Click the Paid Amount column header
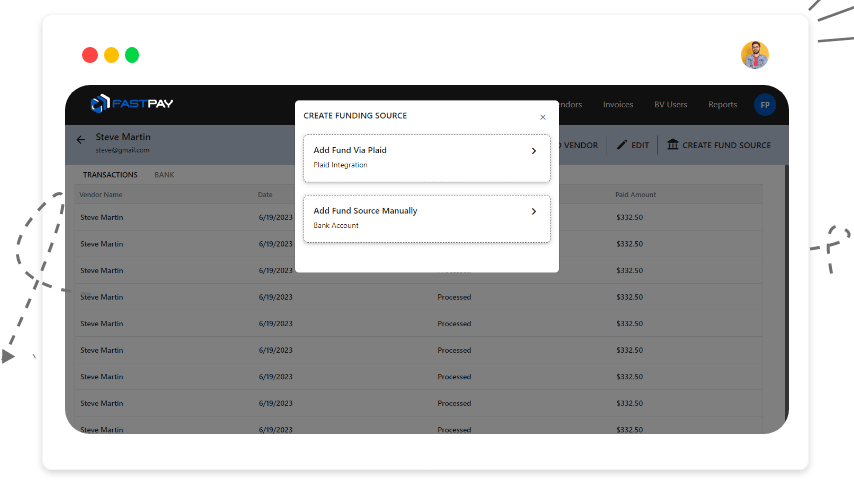The height and width of the screenshot is (483, 854). coord(636,194)
